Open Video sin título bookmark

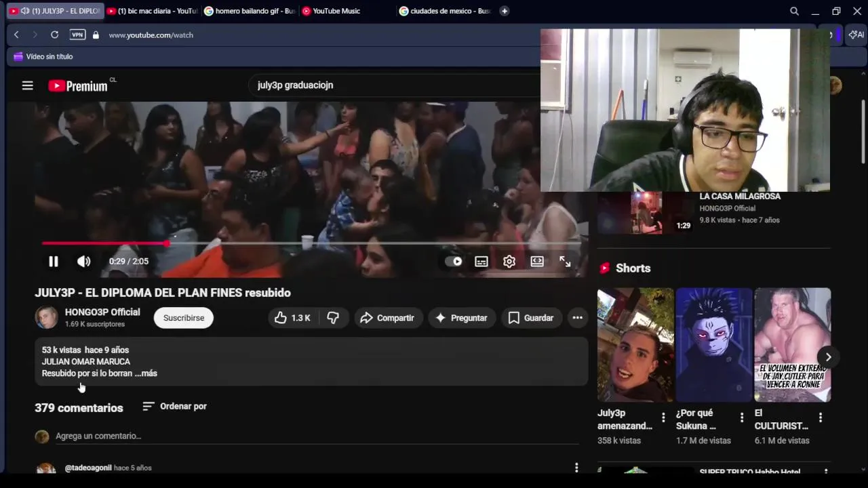[x=43, y=57]
